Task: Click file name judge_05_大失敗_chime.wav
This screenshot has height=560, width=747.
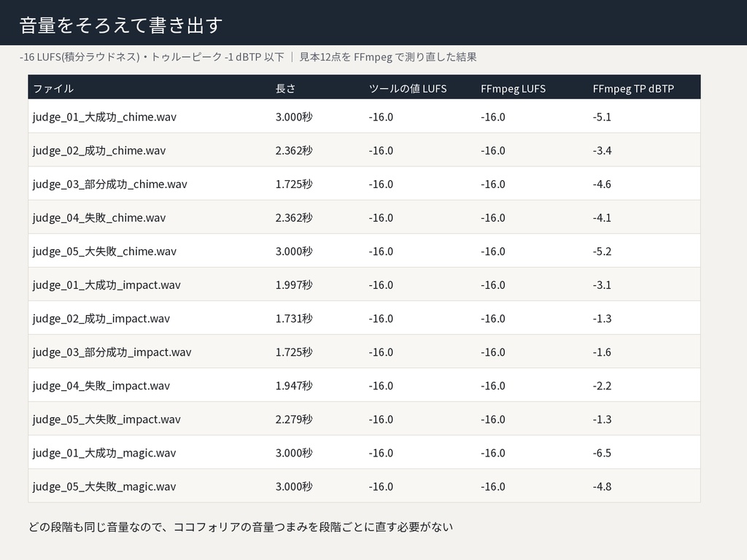Action: (x=104, y=252)
